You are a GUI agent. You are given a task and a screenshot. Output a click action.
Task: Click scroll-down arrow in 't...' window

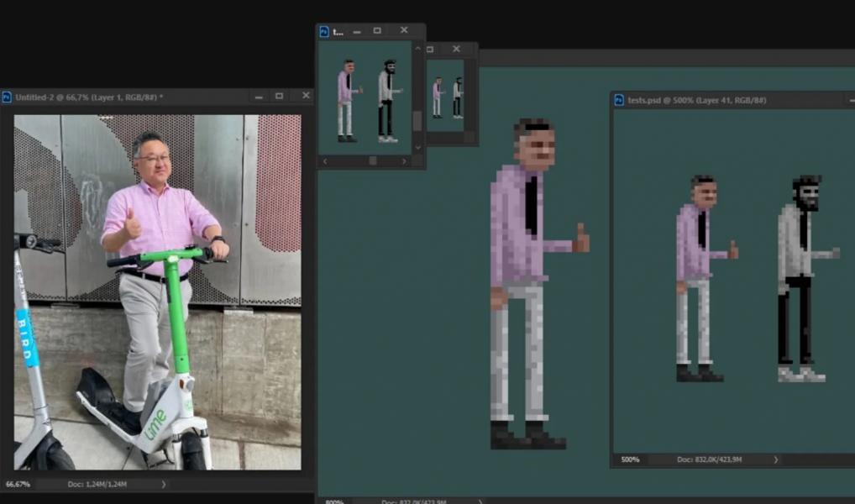coord(417,147)
